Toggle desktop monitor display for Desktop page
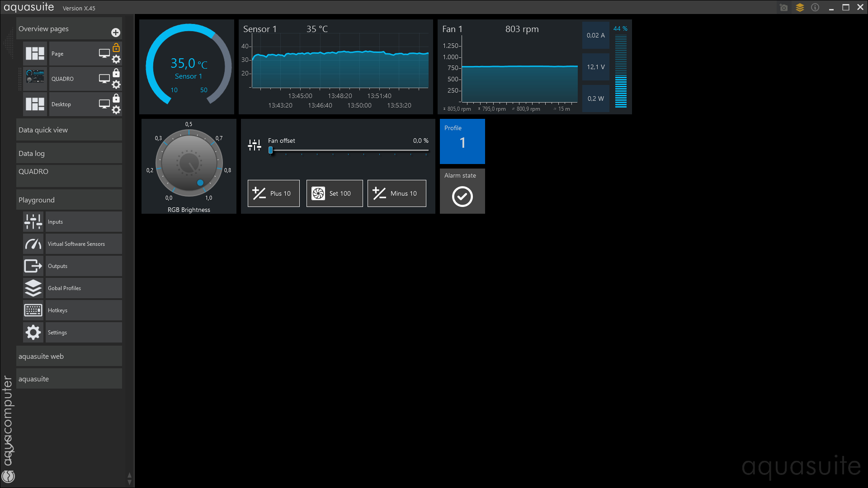 pyautogui.click(x=104, y=104)
